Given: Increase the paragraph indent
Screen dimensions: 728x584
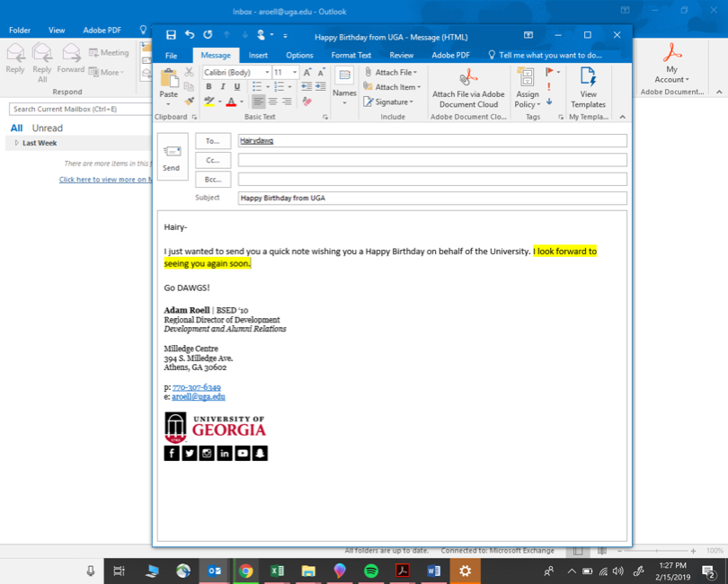Looking at the screenshot, I should [x=321, y=86].
